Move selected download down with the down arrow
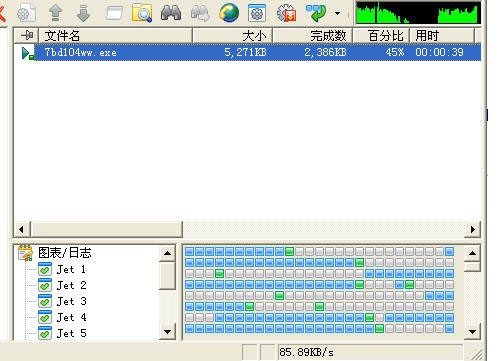This screenshot has height=361, width=500. point(83,13)
